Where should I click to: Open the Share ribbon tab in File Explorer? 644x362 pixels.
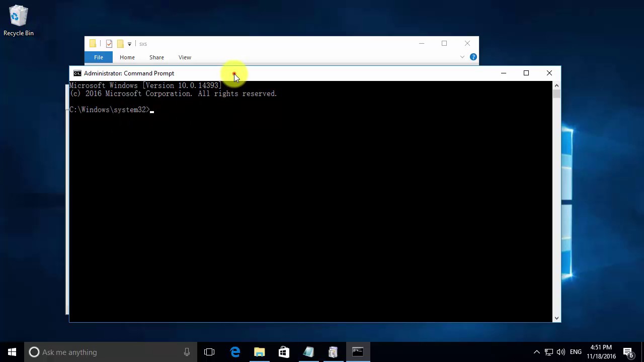coord(156,57)
